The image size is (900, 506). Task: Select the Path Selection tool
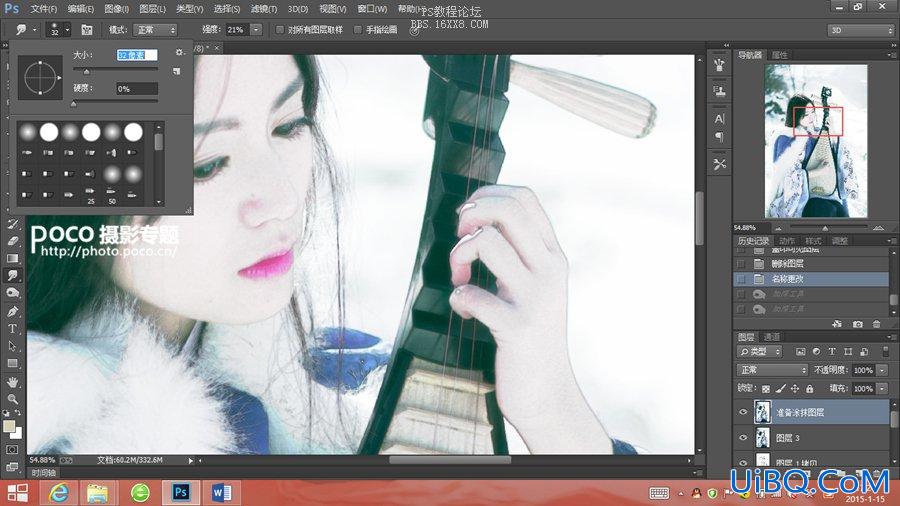[13, 346]
